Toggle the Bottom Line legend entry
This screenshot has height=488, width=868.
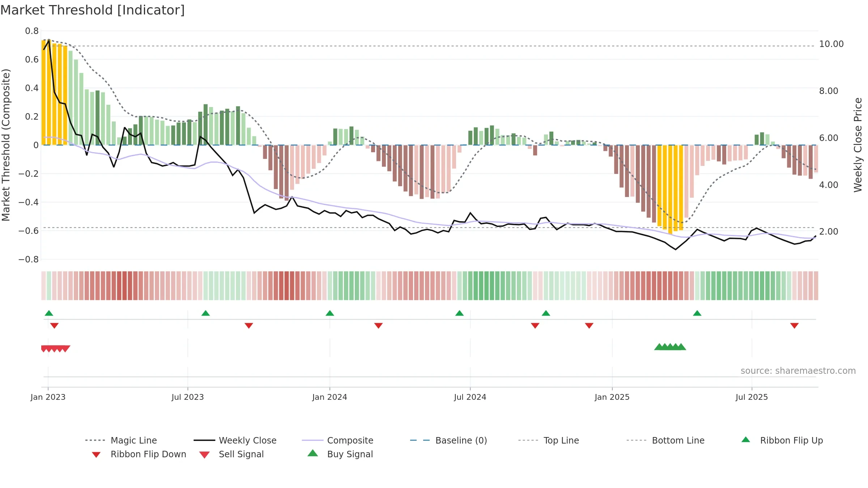point(665,440)
